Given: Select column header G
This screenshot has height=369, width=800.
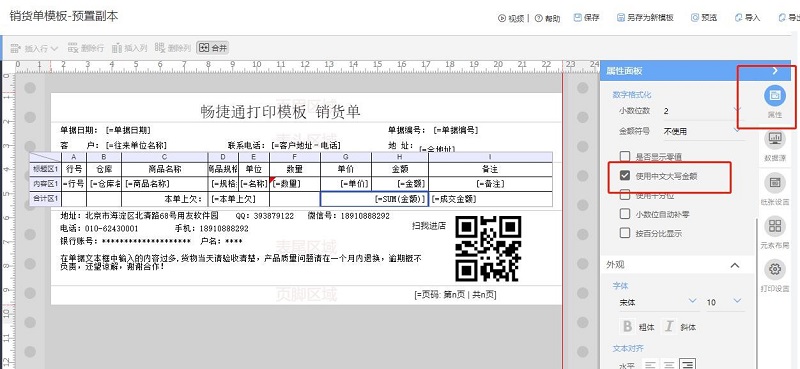Looking at the screenshot, I should (346, 157).
